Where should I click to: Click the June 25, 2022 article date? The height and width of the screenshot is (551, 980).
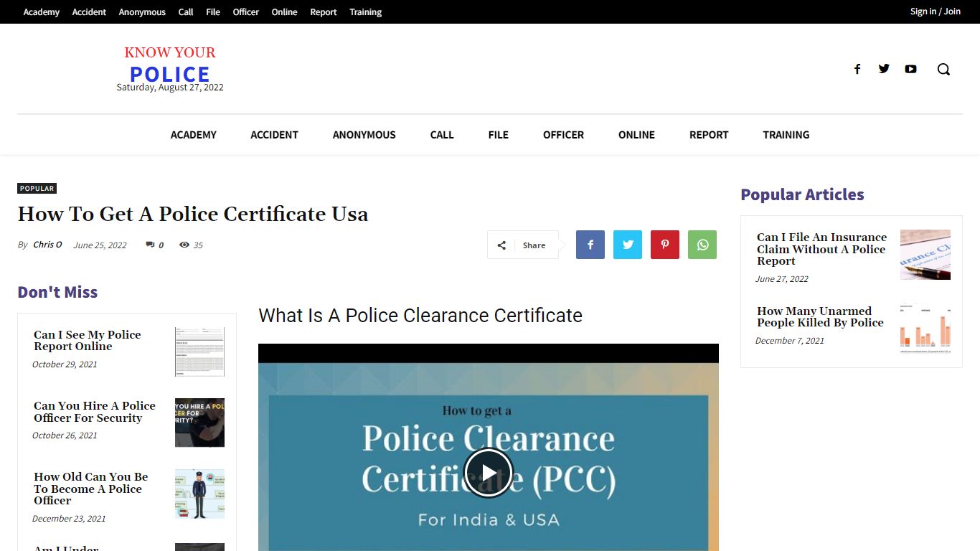[x=100, y=245]
